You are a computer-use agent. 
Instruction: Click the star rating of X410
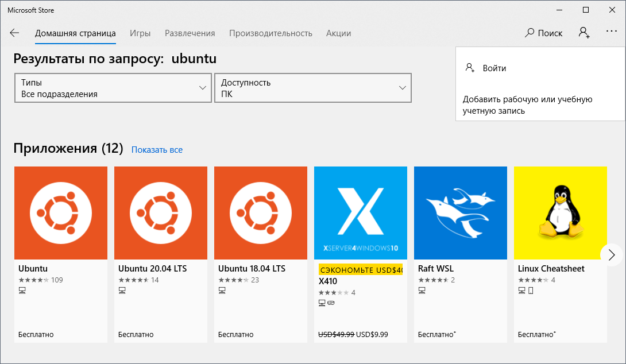coord(334,293)
